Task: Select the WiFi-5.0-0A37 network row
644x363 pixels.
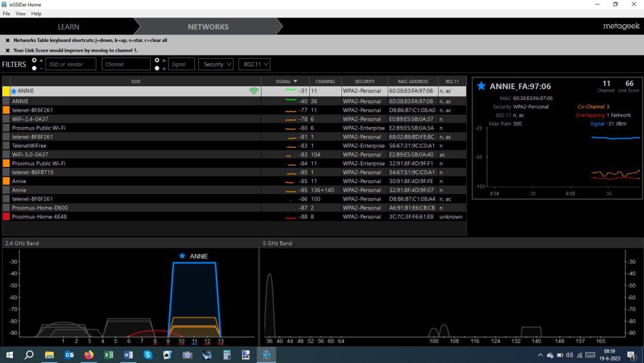Action: [129, 155]
